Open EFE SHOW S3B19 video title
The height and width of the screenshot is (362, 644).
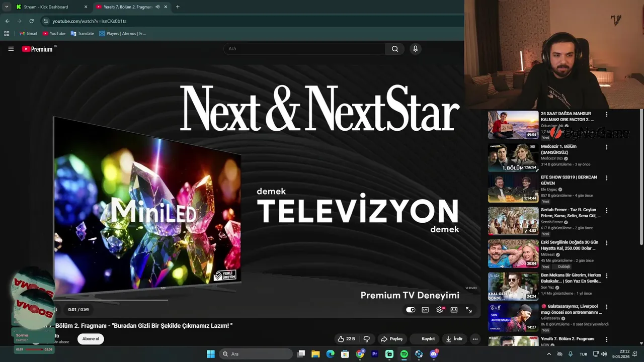[569, 180]
